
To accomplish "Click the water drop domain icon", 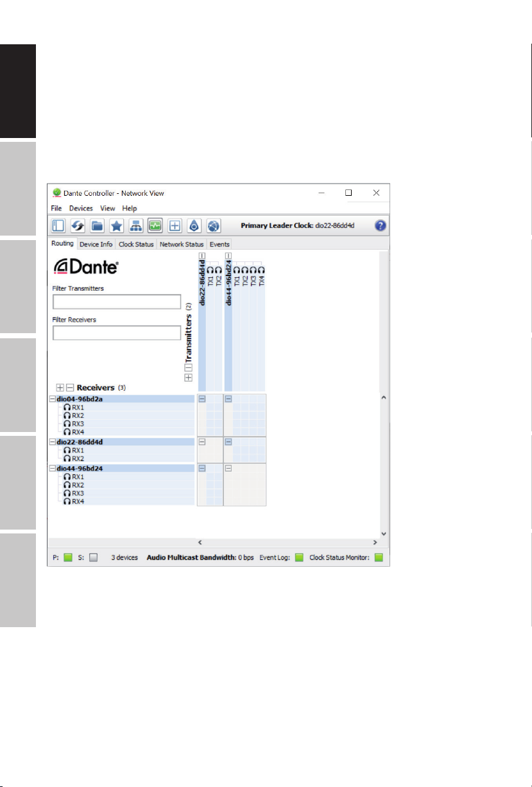I will [194, 225].
